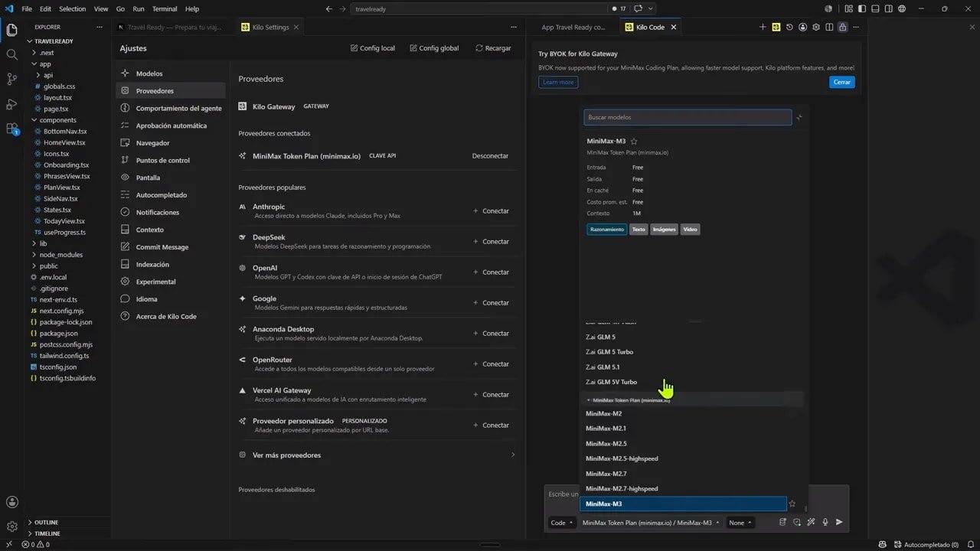Favorite MiniMax-M3 star in model list
This screenshot has height=551, width=980.
pos(792,504)
